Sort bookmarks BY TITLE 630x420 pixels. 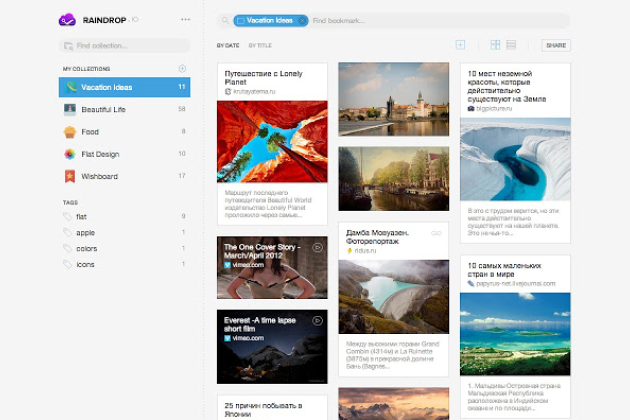coord(260,45)
